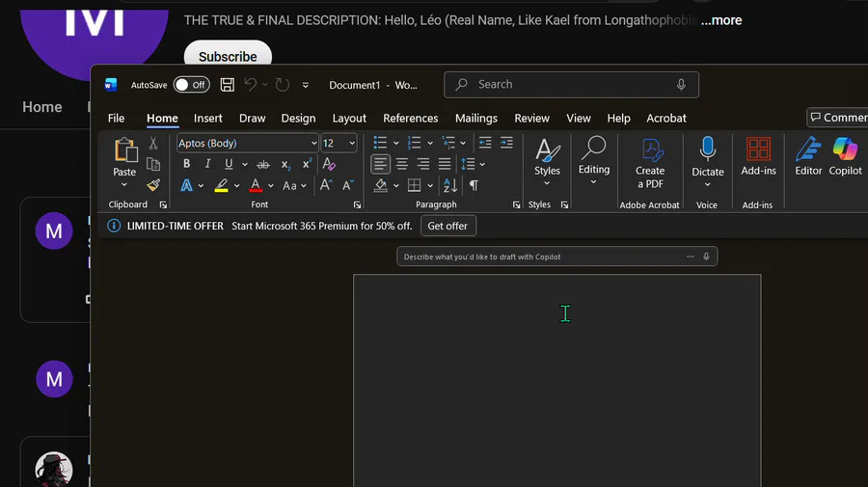This screenshot has height=487, width=868.
Task: Click the Copy icon
Action: (153, 164)
